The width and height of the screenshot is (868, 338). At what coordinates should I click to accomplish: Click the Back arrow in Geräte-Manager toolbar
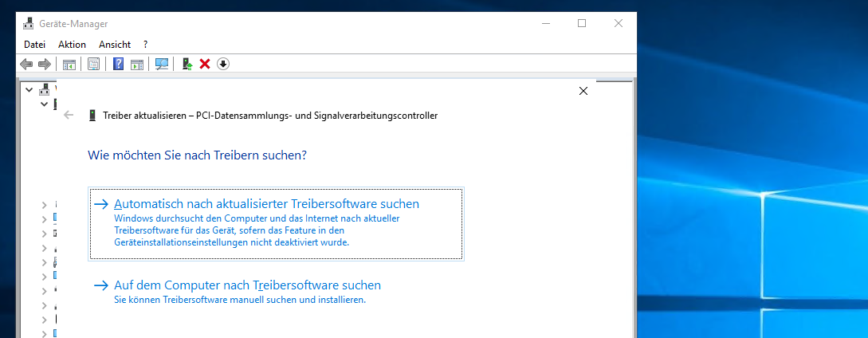point(26,65)
